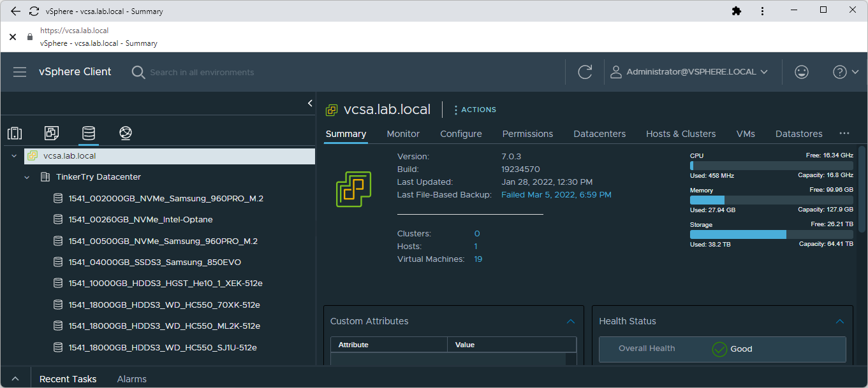This screenshot has width=868, height=388.
Task: Switch to Hosts and Clusters inventory view
Action: [x=15, y=133]
